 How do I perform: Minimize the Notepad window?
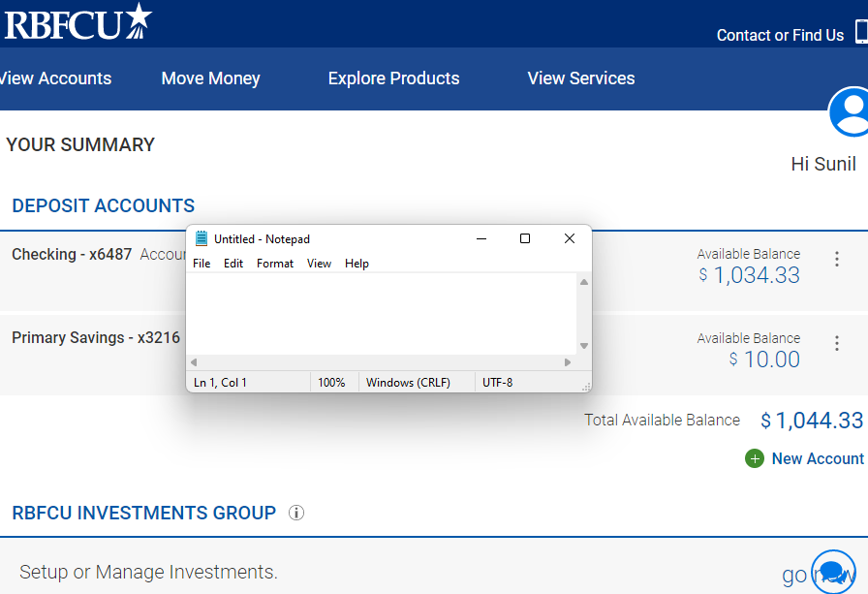[481, 238]
